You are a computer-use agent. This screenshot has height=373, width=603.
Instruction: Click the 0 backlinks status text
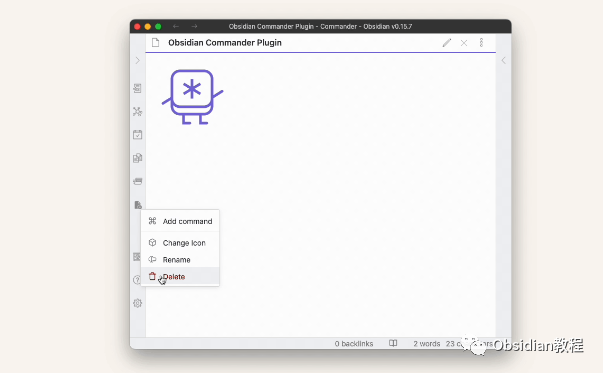coord(354,343)
